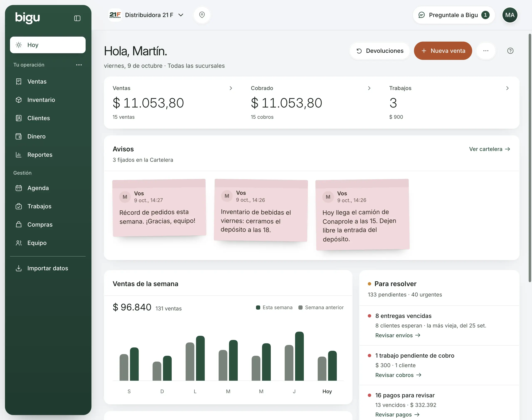Viewport: 532px width, 420px height.
Task: Click the Clientes contact icon
Action: point(19,118)
